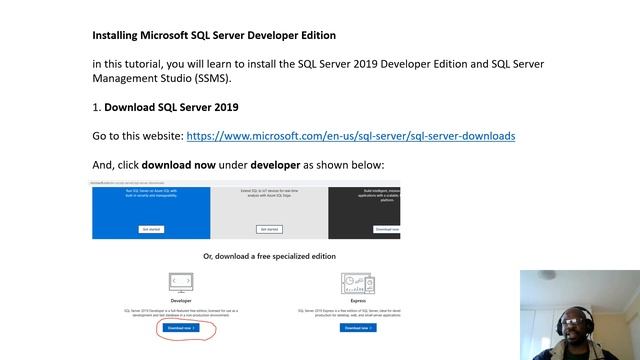Click the Express edition dashboard icon
This screenshot has width=640, height=360.
tap(358, 283)
